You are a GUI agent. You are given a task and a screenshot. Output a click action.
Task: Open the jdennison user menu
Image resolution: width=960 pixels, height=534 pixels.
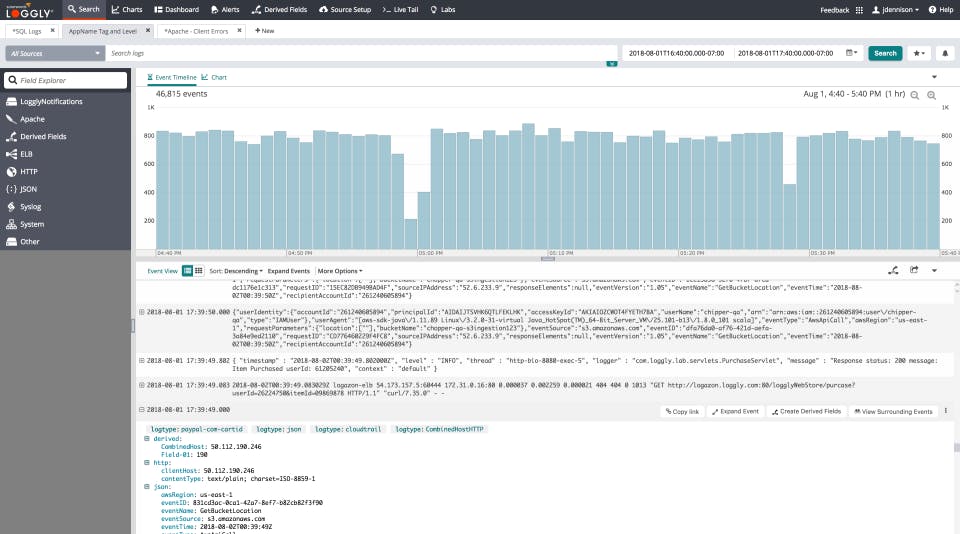point(895,10)
